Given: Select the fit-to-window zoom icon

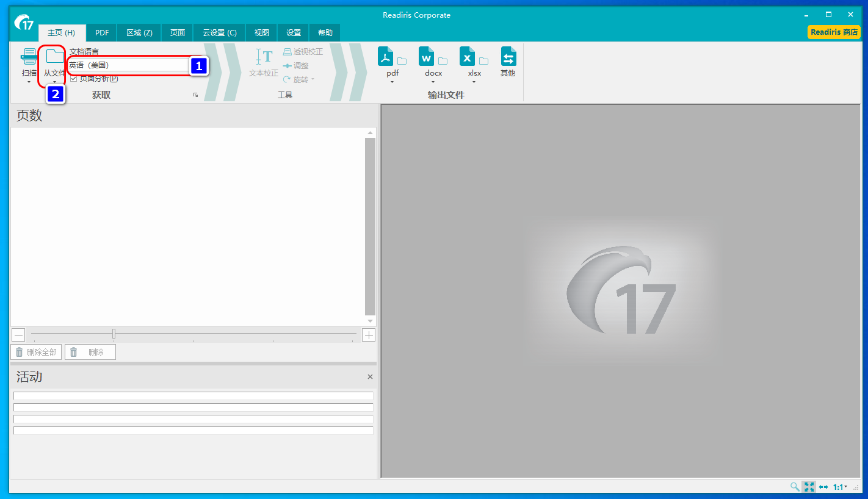Looking at the screenshot, I should tap(809, 487).
